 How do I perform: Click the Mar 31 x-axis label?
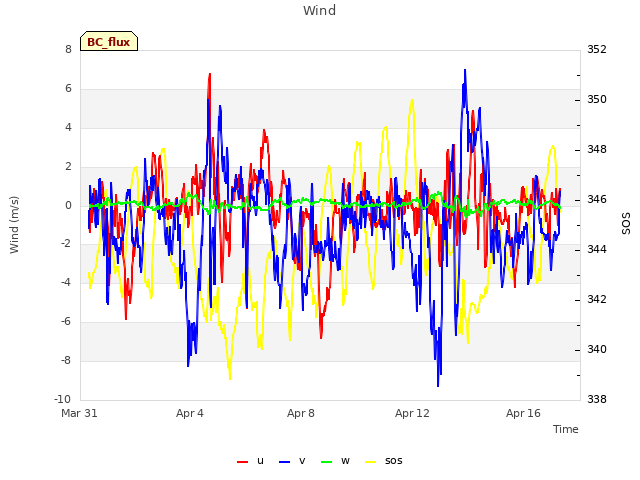point(79,413)
